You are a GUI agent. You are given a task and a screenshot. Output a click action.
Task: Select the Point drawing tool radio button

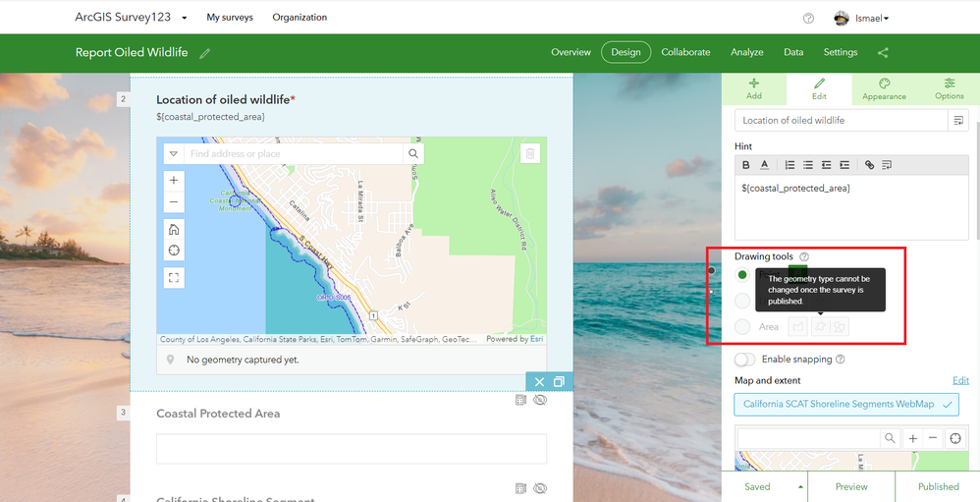(742, 274)
